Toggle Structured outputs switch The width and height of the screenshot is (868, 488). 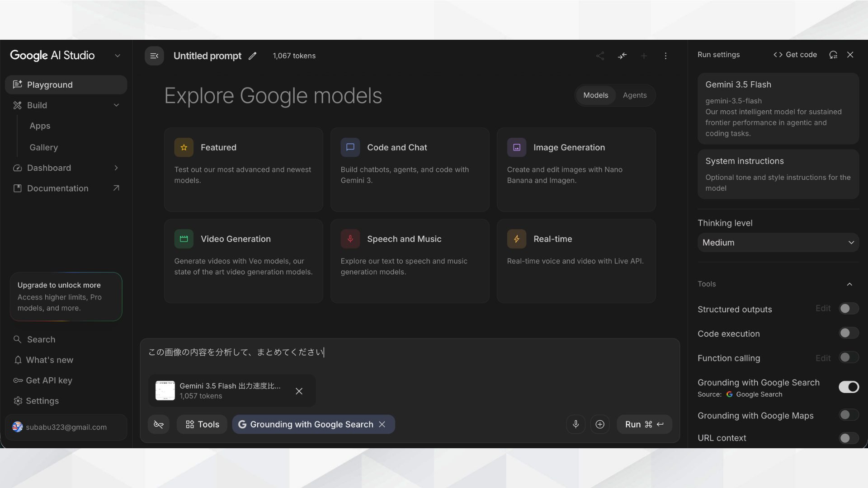pos(849,309)
